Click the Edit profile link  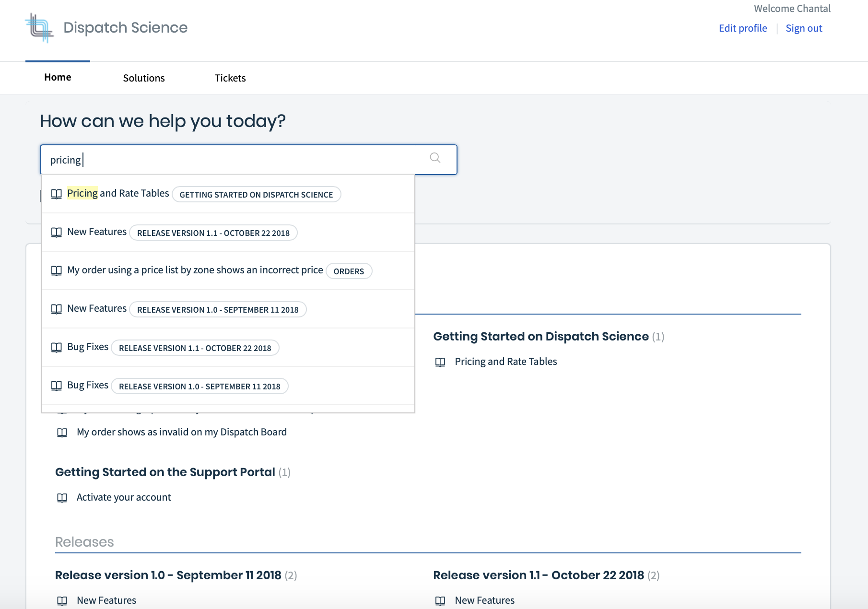pyautogui.click(x=743, y=28)
